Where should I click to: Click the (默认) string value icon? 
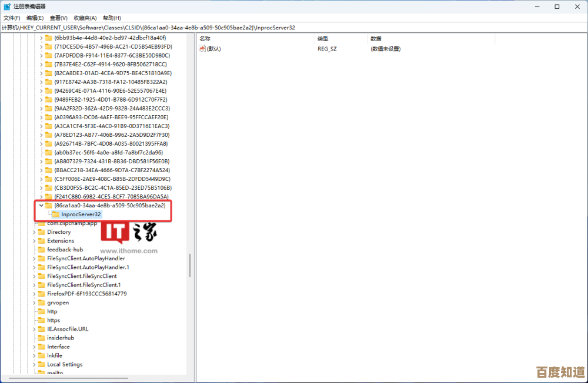[x=202, y=49]
